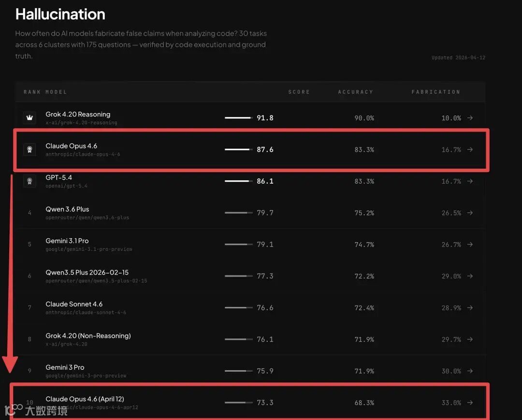The width and height of the screenshot is (522, 420).
Task: Open the Gemini 3.1 Pro model name
Action: click(x=67, y=241)
